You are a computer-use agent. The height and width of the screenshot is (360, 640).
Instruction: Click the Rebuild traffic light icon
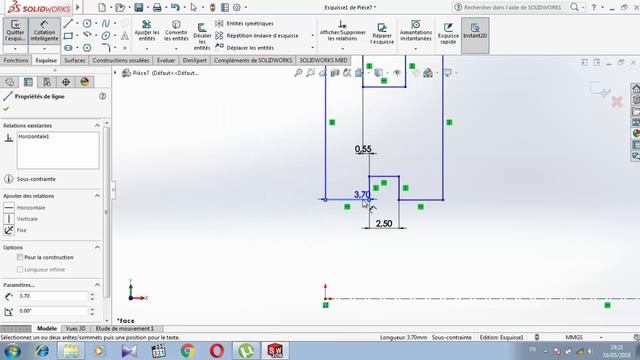tap(212, 7)
